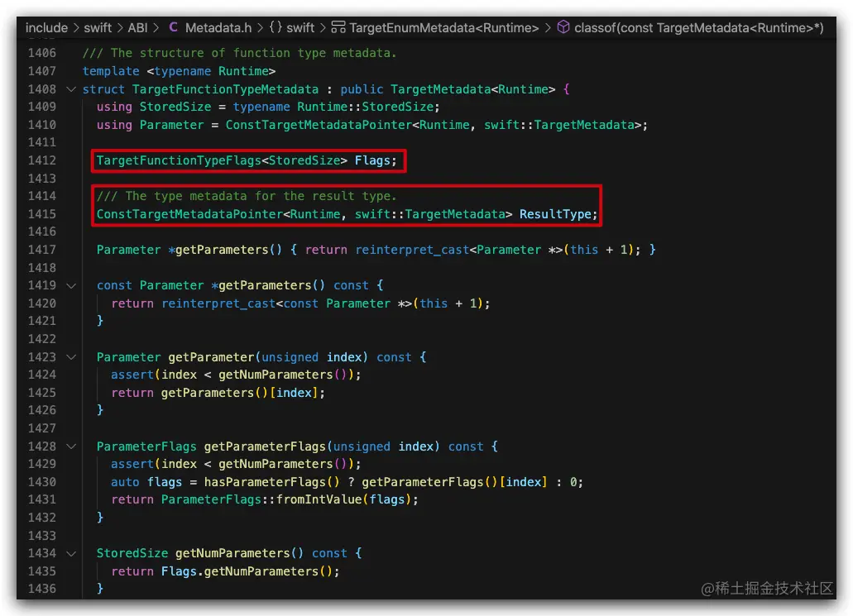Click line number 1430 in the gutter
Image resolution: width=853 pixels, height=616 pixels.
(42, 482)
